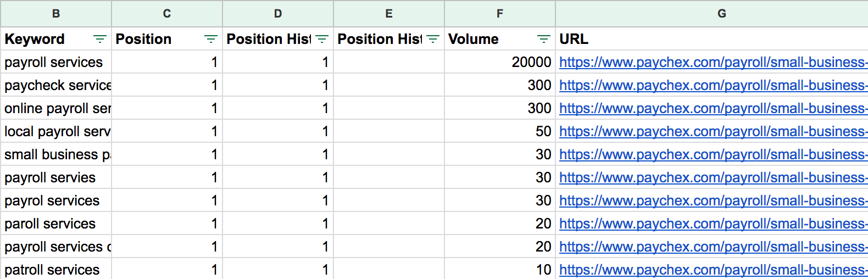The image size is (868, 279).
Task: Open paychex URL in patroll services row
Action: tap(713, 270)
